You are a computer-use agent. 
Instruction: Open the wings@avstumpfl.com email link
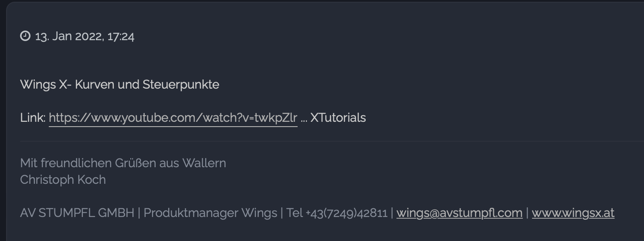coord(459,213)
